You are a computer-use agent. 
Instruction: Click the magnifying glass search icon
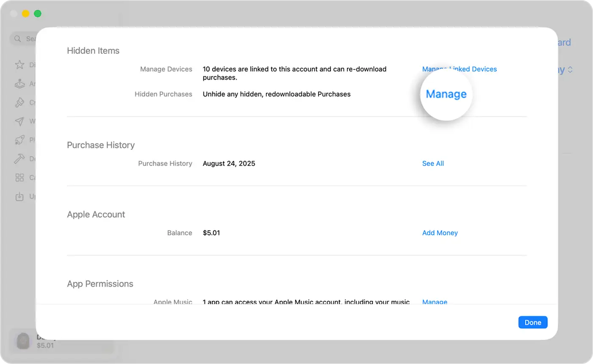(18, 39)
